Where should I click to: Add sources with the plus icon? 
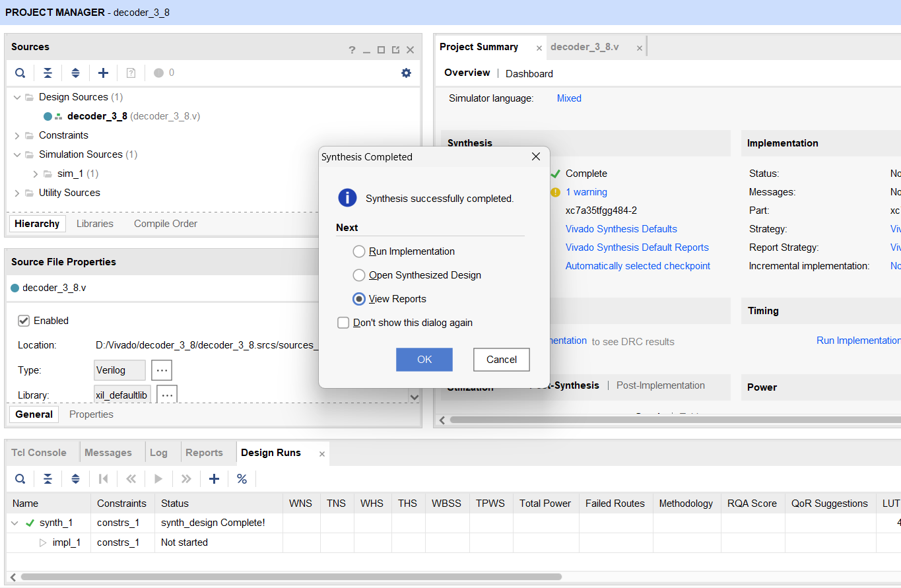tap(103, 73)
